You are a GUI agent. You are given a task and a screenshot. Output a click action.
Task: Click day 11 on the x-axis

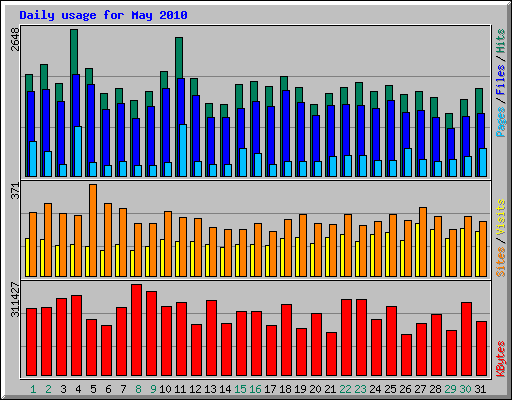(x=180, y=389)
